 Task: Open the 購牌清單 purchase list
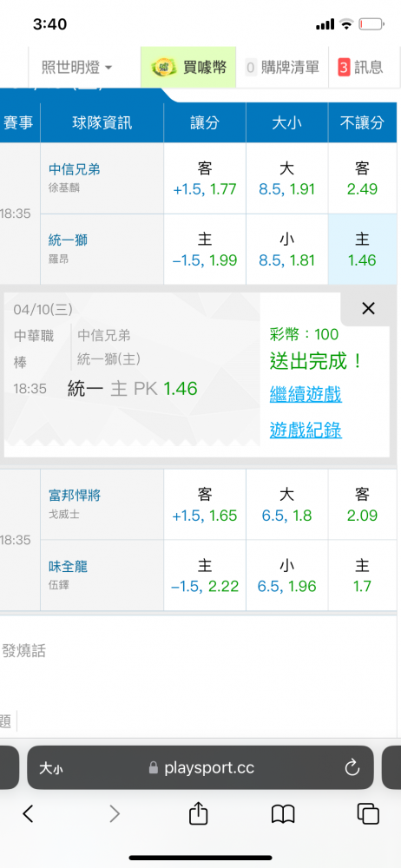click(x=282, y=68)
